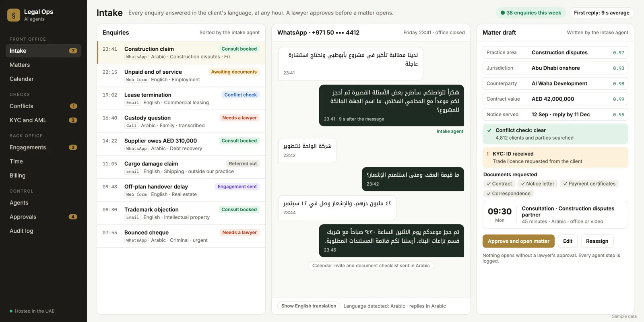Image resolution: width=644 pixels, height=322 pixels.
Task: Click the Referred out status badge
Action: [x=243, y=164]
